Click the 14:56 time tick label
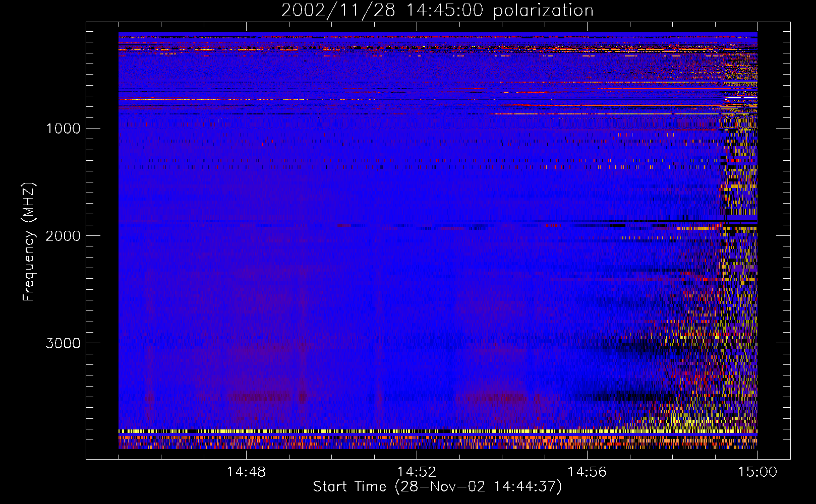This screenshot has width=816, height=504. tap(587, 472)
